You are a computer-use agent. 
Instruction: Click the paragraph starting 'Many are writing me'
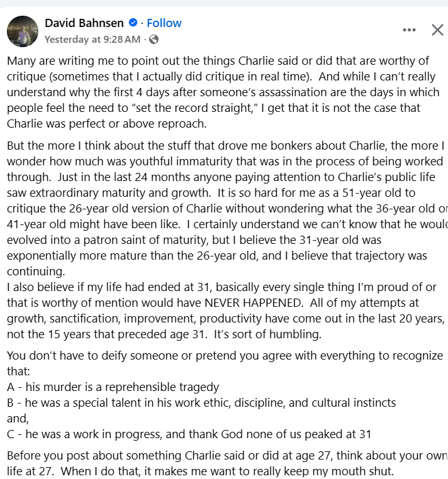click(x=223, y=92)
